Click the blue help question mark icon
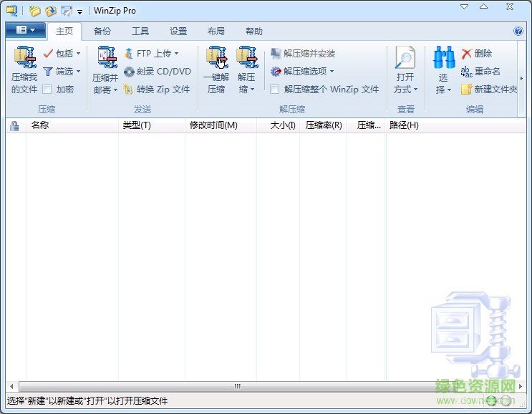Viewport: 532px width, 414px height. pos(518,32)
